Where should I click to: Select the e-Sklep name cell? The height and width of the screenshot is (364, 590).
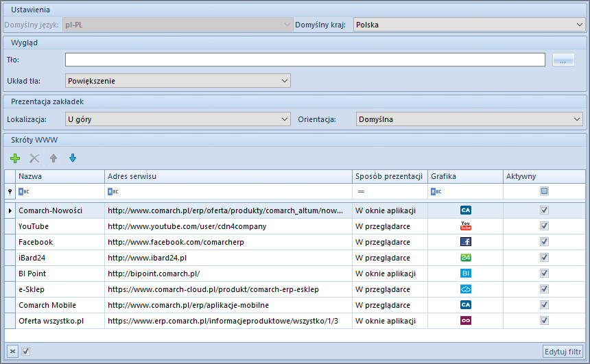pos(60,289)
